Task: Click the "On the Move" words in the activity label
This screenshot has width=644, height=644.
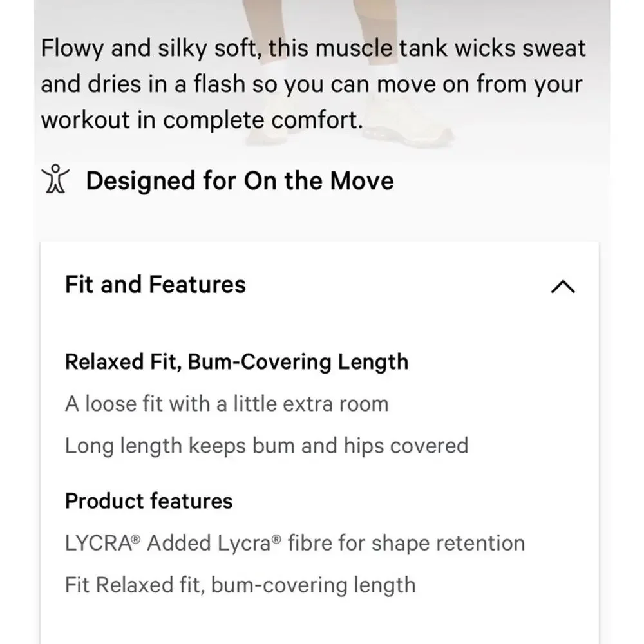Action: (x=319, y=180)
